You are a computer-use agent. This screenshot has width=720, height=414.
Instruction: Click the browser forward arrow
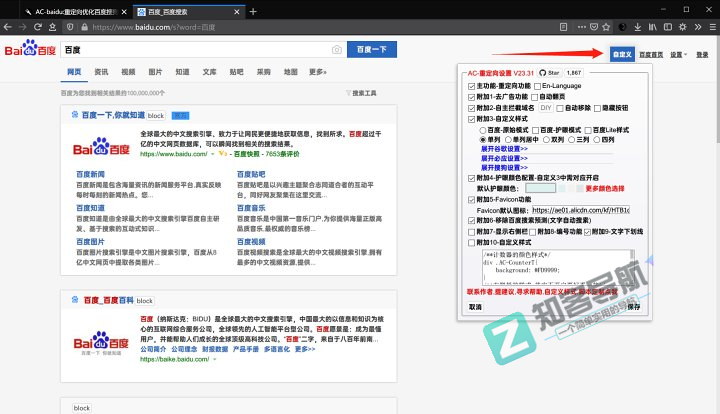pyautogui.click(x=22, y=27)
